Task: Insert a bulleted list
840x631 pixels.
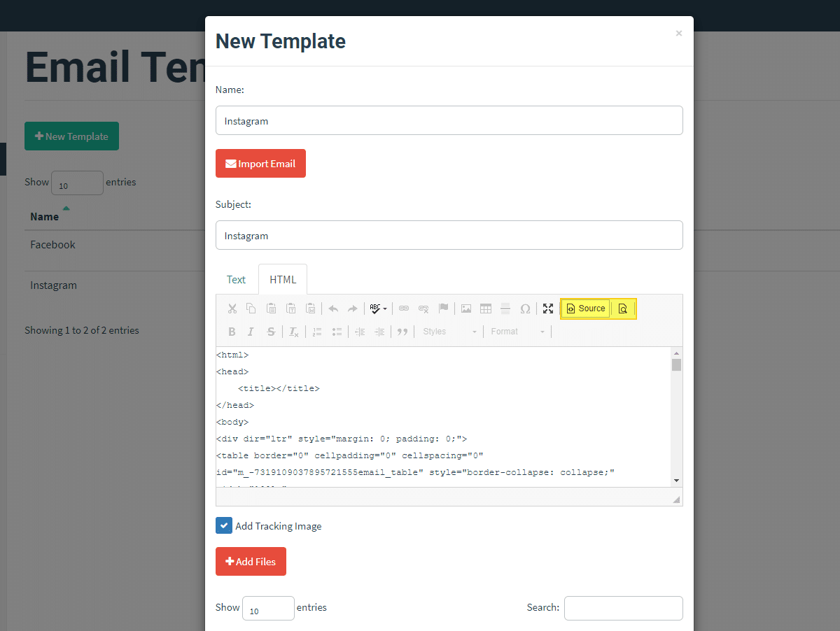Action: point(337,332)
